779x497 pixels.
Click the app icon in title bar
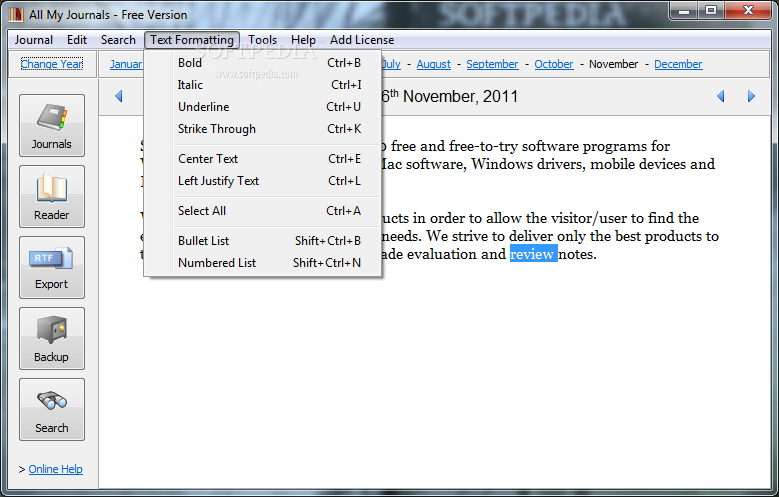point(16,14)
